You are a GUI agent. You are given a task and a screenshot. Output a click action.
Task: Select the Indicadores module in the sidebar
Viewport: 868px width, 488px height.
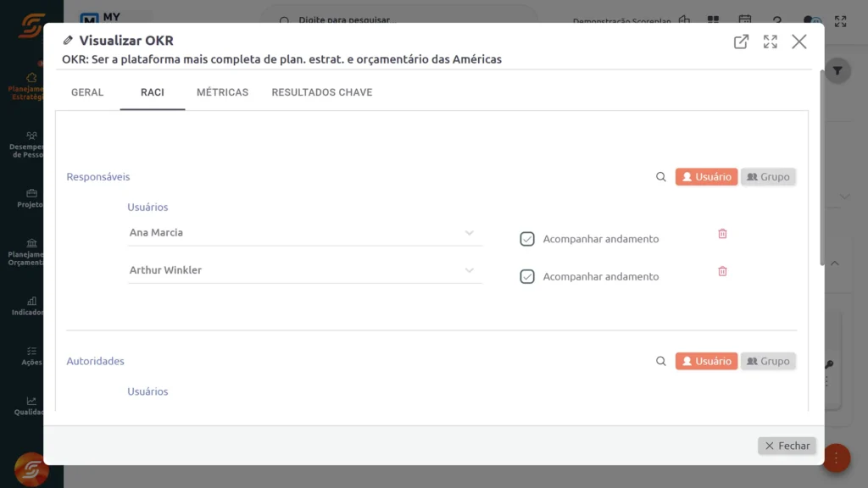point(31,305)
